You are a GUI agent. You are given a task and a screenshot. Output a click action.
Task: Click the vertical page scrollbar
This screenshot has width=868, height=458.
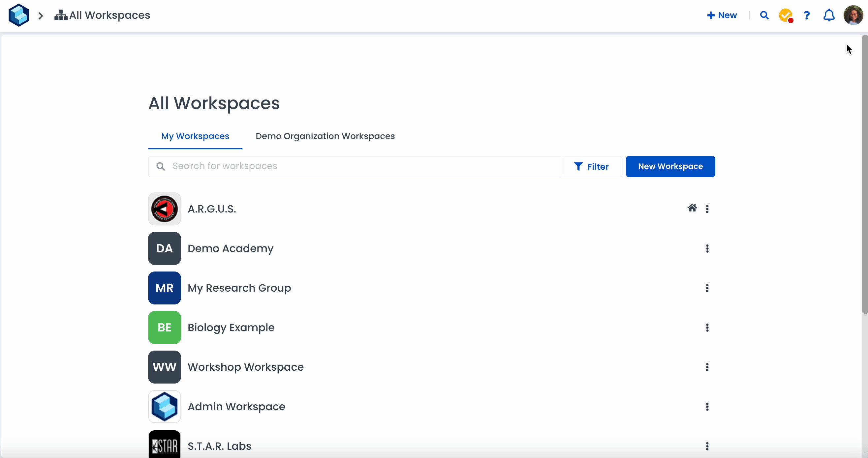click(x=865, y=175)
